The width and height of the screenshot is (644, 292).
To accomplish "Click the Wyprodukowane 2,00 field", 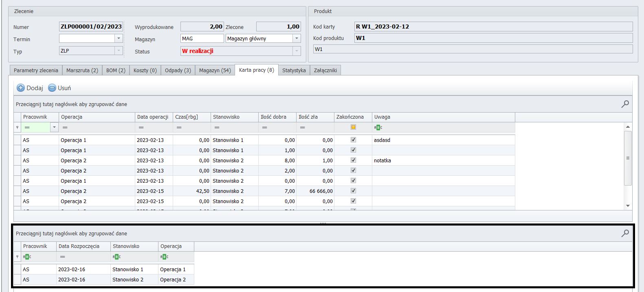I will [x=202, y=27].
